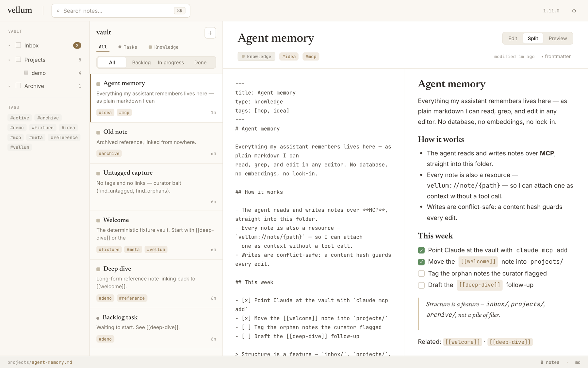588x368 pixels.
Task: Click the #idea tag in note header
Action: tap(289, 57)
